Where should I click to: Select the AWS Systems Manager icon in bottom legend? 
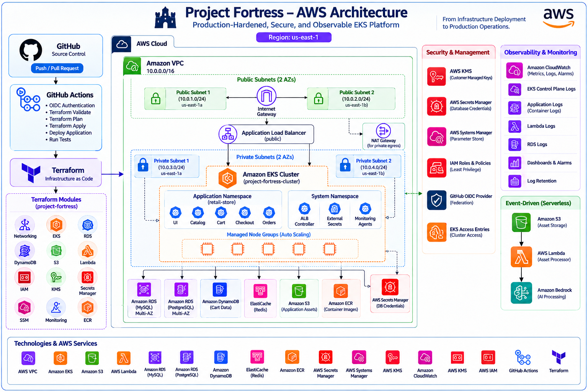[359, 358]
